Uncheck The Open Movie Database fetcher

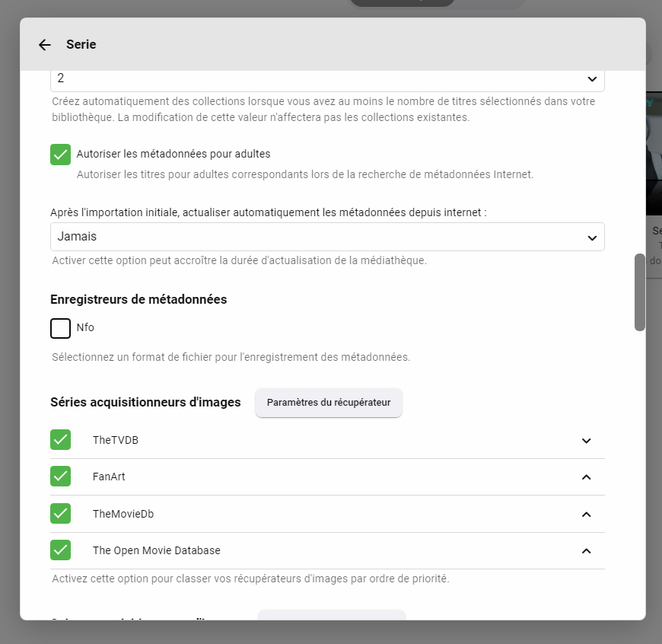point(61,550)
